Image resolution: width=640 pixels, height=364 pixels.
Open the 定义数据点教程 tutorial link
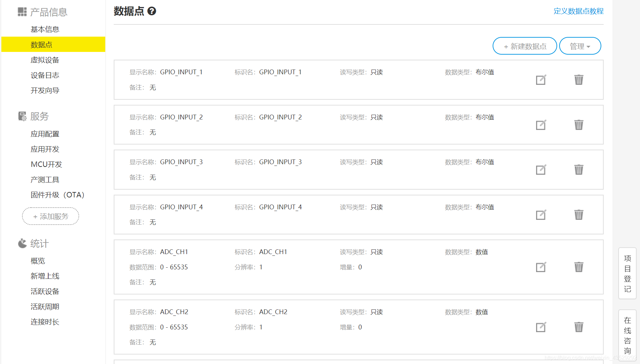click(x=578, y=11)
